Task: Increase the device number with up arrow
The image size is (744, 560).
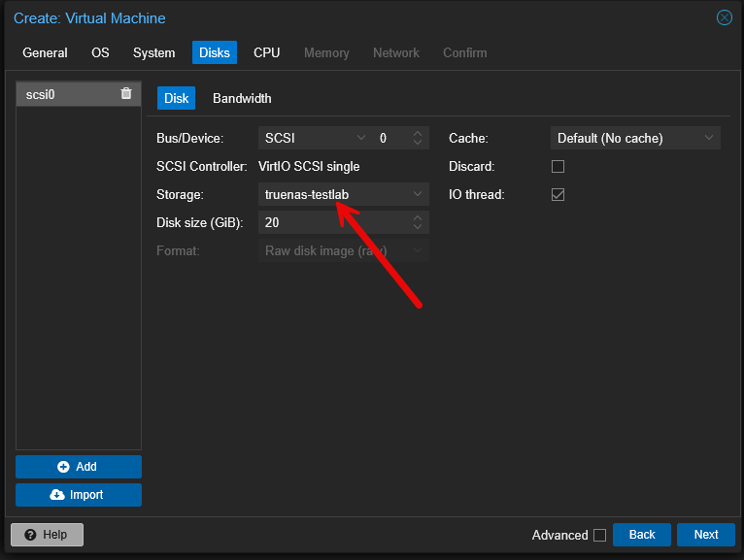Action: click(417, 134)
